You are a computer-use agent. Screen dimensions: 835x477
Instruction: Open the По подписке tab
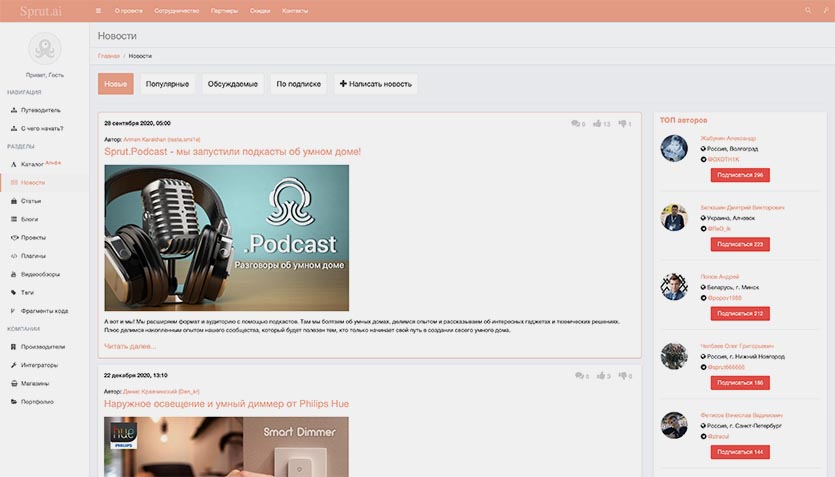pos(298,84)
